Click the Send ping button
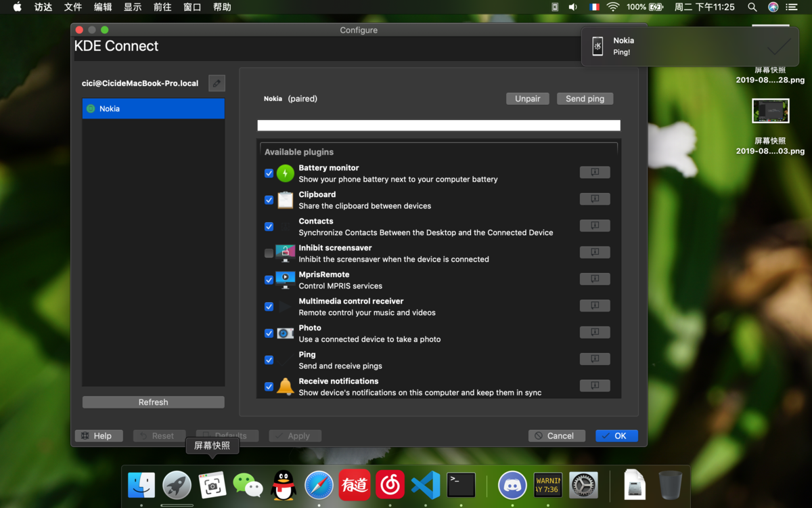 [x=585, y=99]
